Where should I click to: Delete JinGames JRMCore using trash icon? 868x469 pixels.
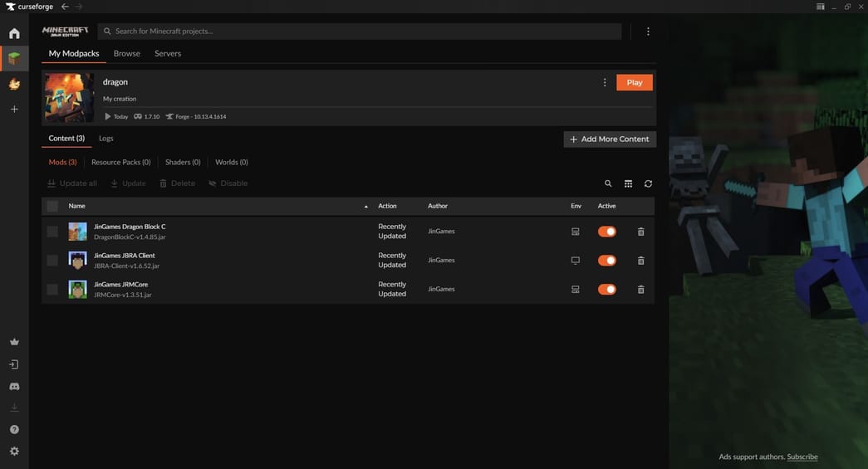[640, 290]
